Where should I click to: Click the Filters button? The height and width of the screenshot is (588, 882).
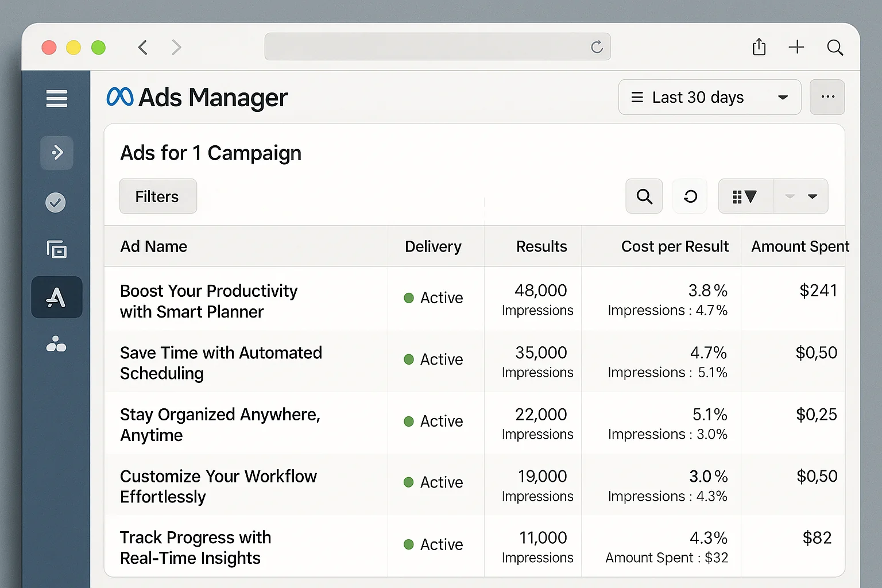coord(158,196)
